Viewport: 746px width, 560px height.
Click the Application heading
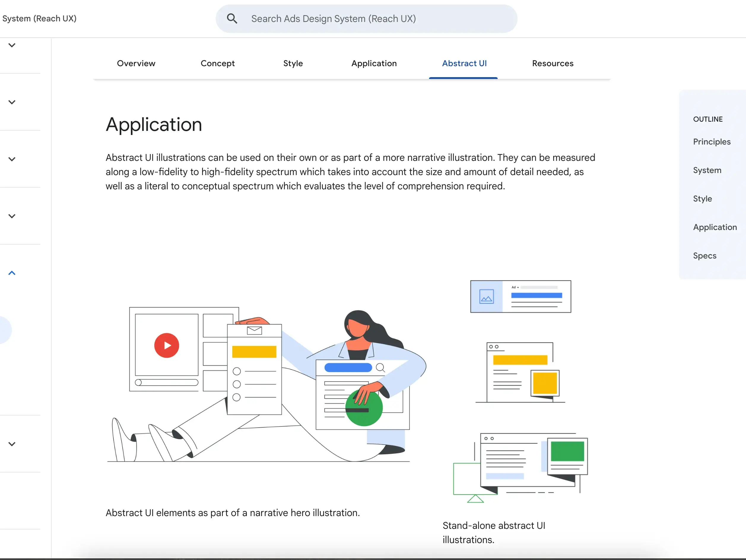pos(154,124)
